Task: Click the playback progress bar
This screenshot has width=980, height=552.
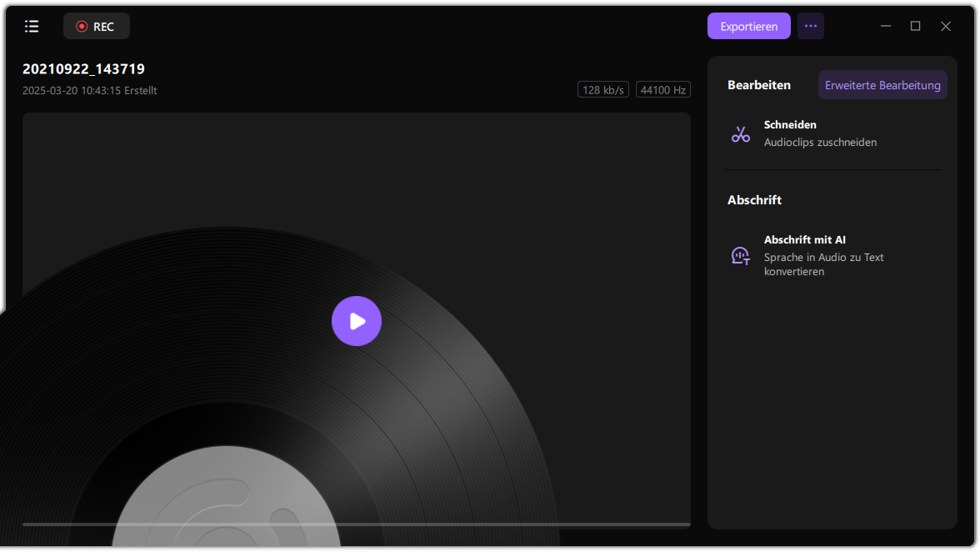Action: [x=357, y=524]
